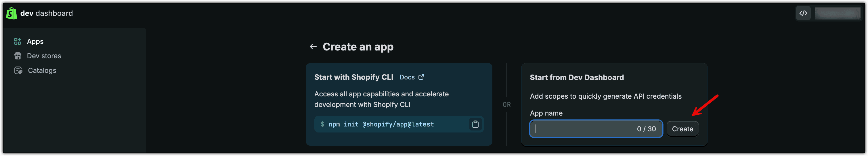Go back using the left arrow icon
The width and height of the screenshot is (868, 156).
tap(313, 47)
